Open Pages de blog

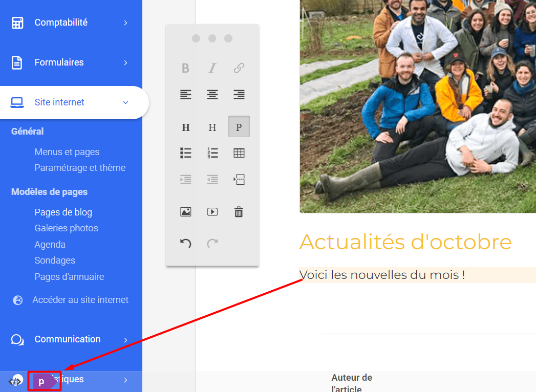pos(63,212)
